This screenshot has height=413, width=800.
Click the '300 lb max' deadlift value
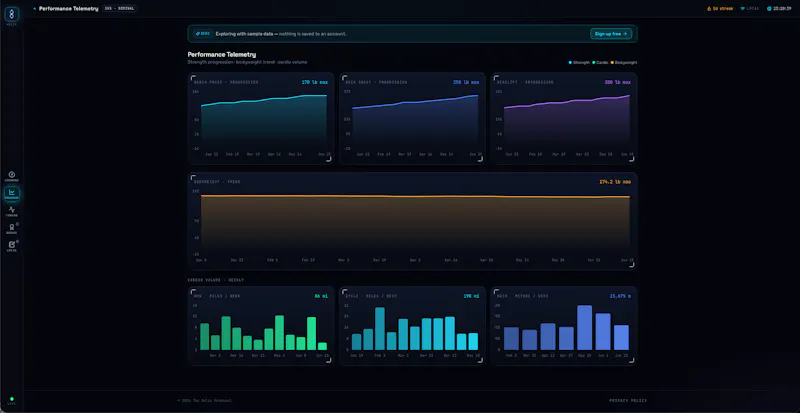[x=617, y=82]
